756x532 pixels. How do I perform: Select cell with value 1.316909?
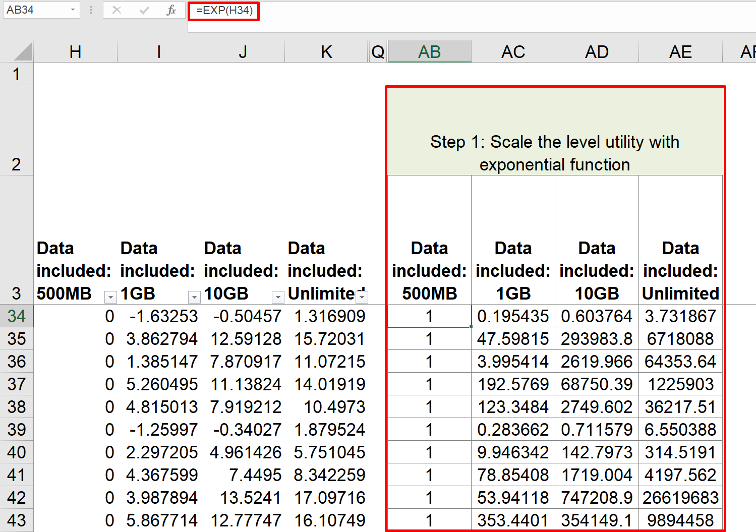pyautogui.click(x=327, y=316)
